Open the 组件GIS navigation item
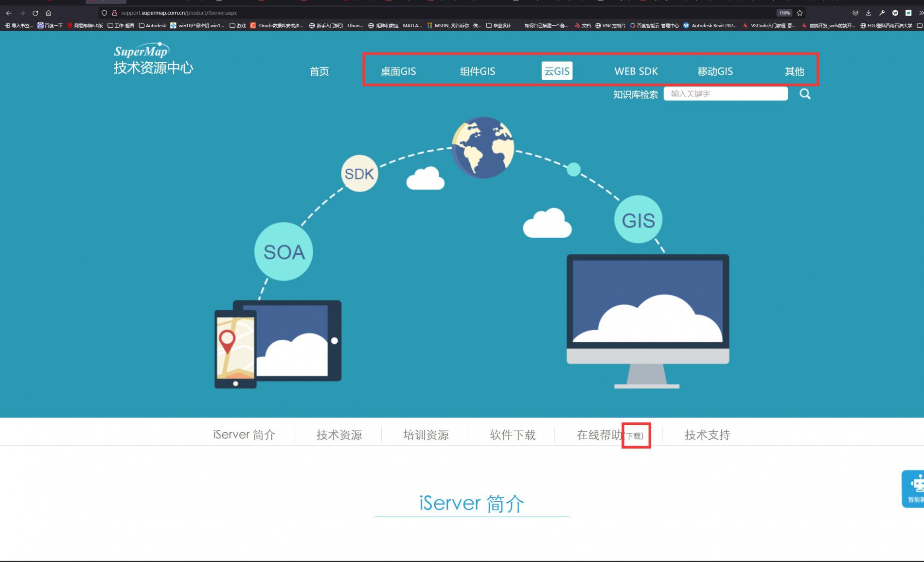Image resolution: width=924 pixels, height=562 pixels. pyautogui.click(x=478, y=71)
